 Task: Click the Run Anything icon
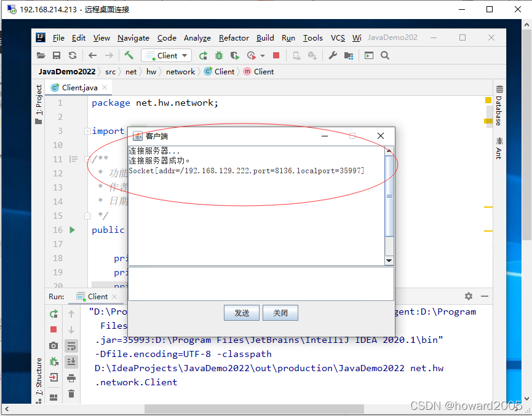coord(369,55)
